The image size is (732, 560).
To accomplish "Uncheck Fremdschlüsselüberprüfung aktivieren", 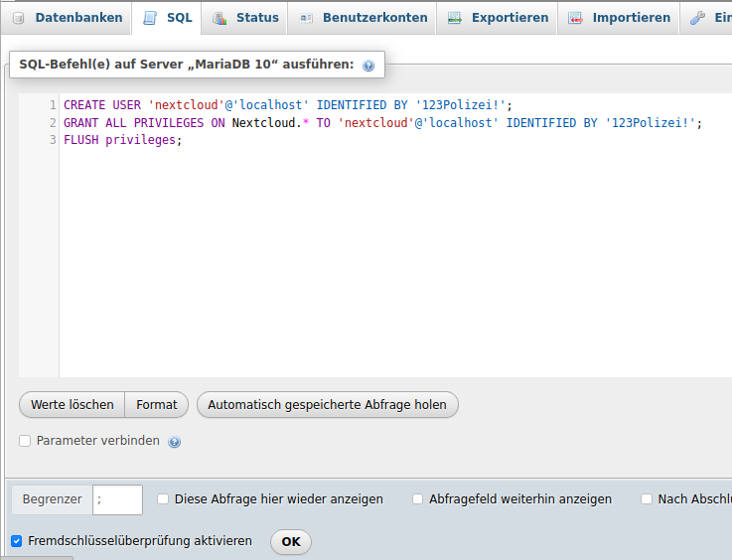I will (17, 541).
